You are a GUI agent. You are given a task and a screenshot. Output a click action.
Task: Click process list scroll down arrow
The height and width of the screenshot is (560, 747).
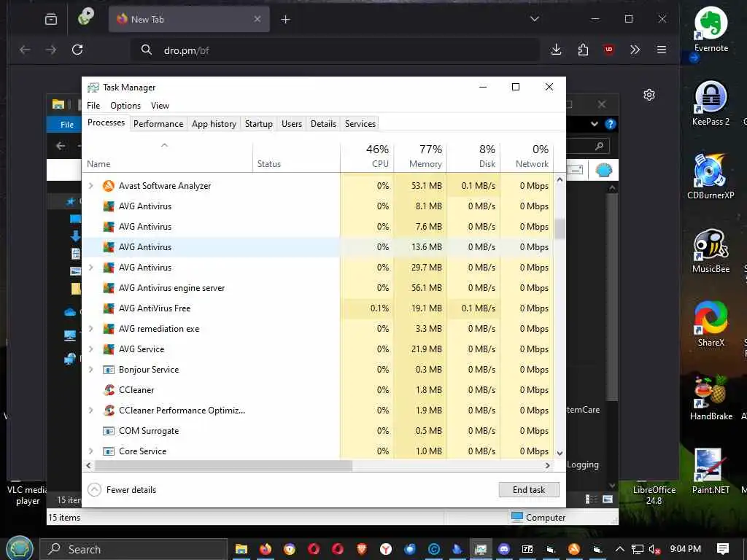click(560, 454)
